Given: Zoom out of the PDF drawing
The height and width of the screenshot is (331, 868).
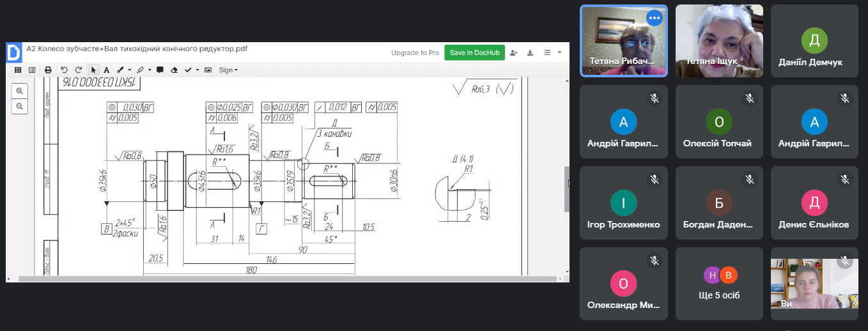Looking at the screenshot, I should tap(20, 106).
